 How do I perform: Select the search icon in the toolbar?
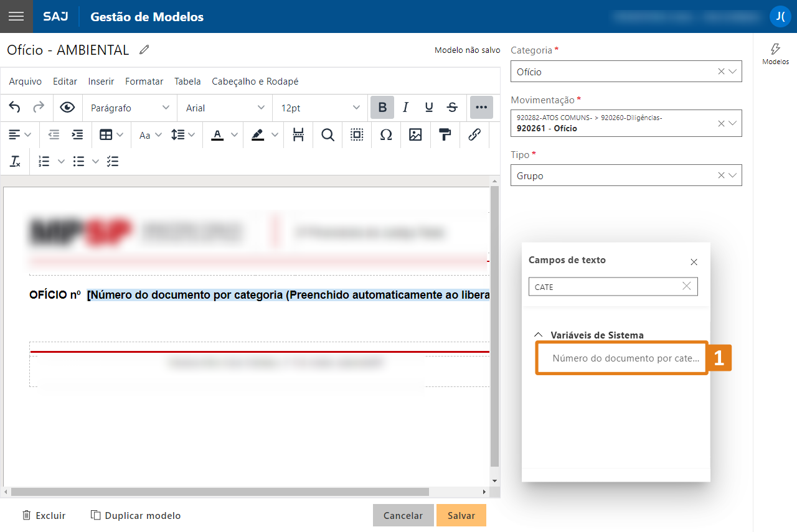coord(328,135)
